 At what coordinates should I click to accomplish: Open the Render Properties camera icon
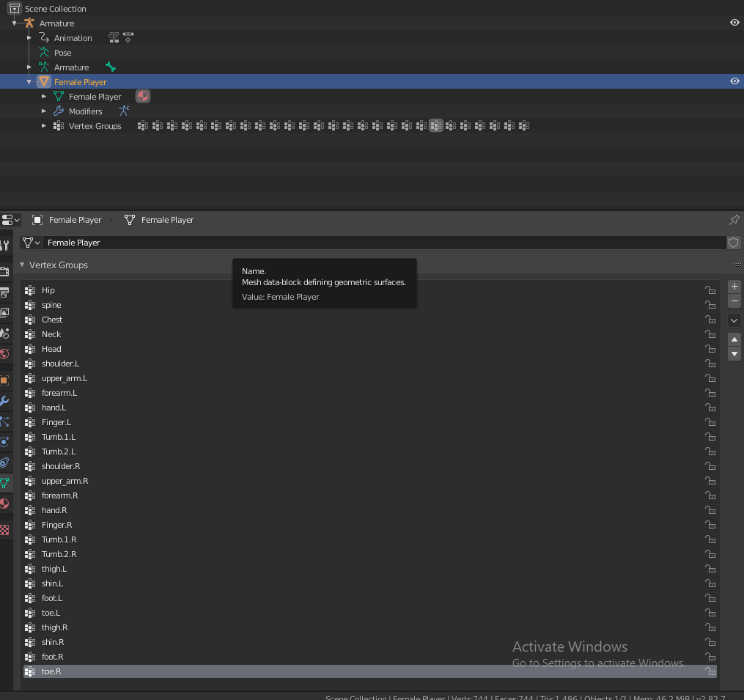(x=5, y=270)
